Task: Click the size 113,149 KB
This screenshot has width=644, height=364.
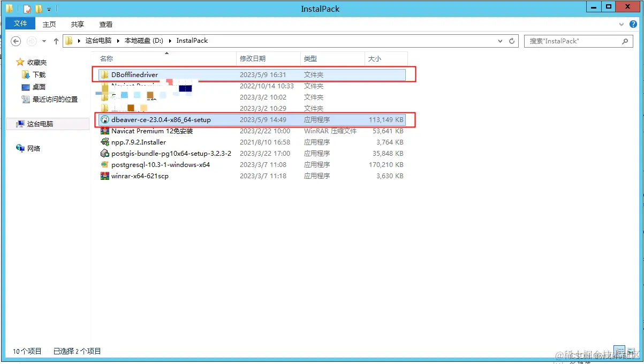Action: 386,120
